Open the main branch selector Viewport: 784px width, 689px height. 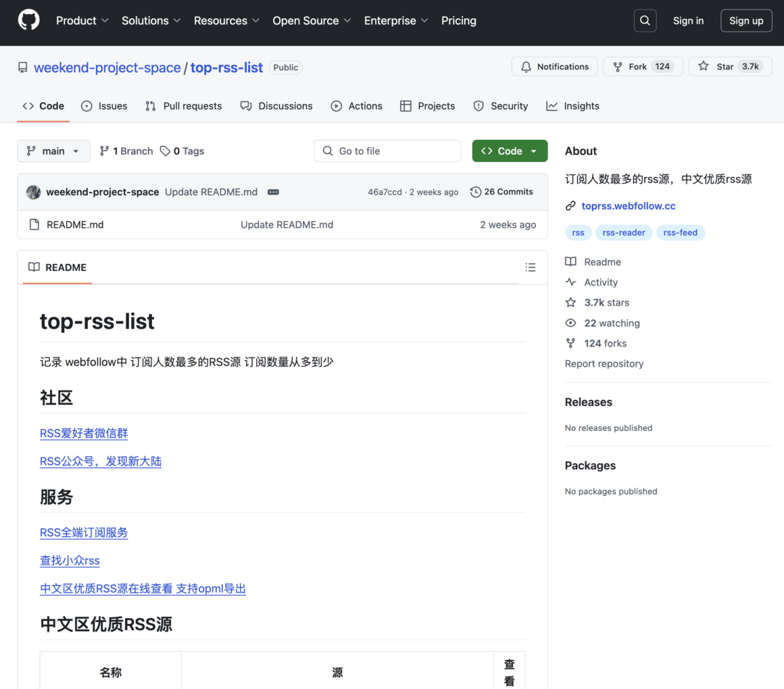pyautogui.click(x=53, y=151)
